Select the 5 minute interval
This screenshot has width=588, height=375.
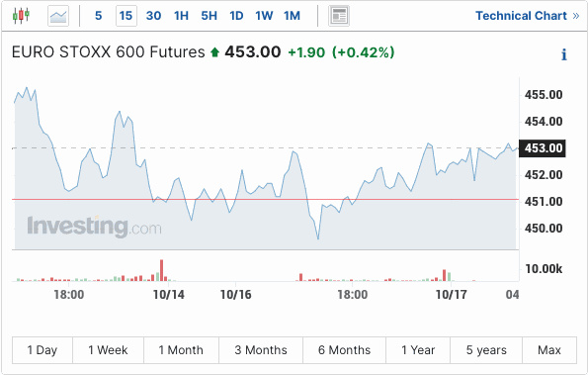click(x=98, y=16)
